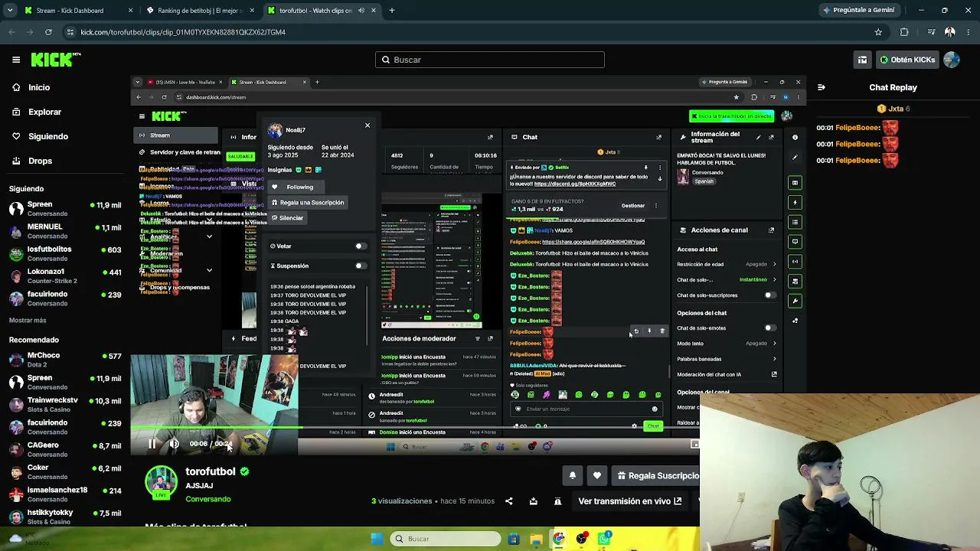This screenshot has height=551, width=980.
Task: Click Pregúntale a Gemini button
Action: tap(858, 11)
